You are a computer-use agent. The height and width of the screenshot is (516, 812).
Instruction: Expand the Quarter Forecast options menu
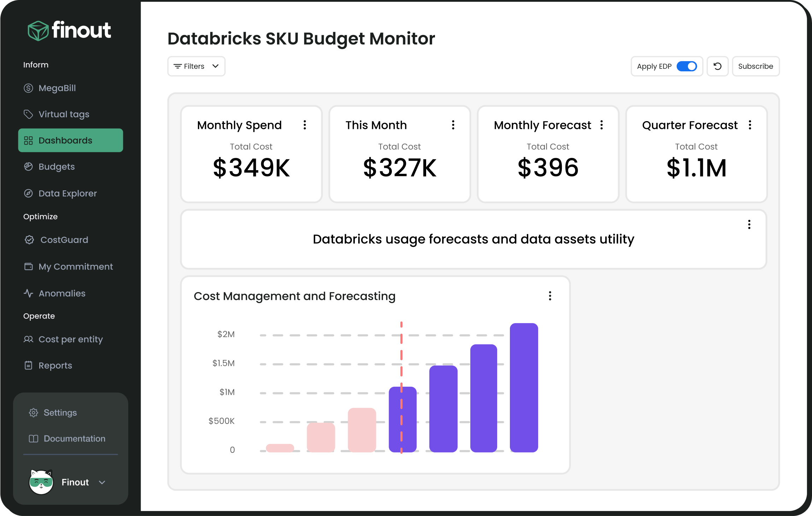(x=751, y=125)
